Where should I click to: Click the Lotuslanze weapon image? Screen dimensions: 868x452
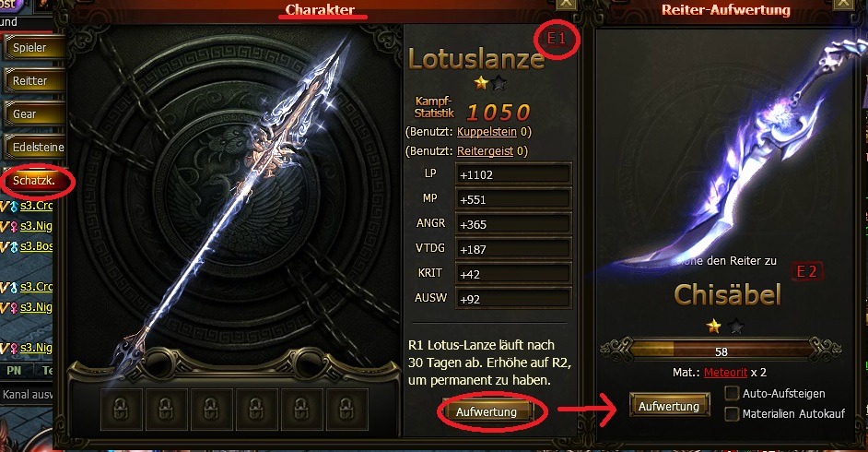point(232,205)
